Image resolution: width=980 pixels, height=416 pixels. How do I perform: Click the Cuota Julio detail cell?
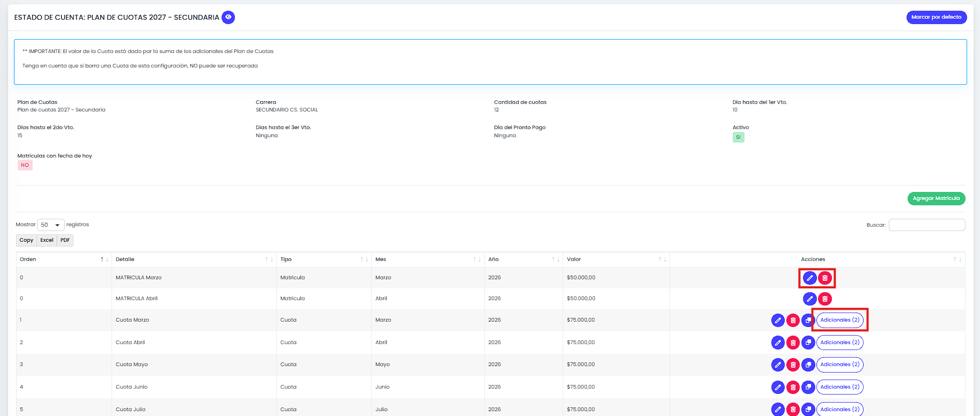pos(194,409)
